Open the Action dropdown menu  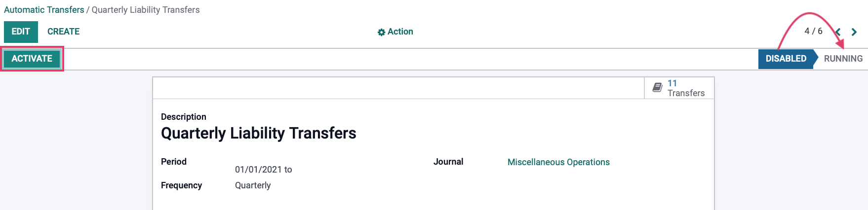(x=395, y=32)
